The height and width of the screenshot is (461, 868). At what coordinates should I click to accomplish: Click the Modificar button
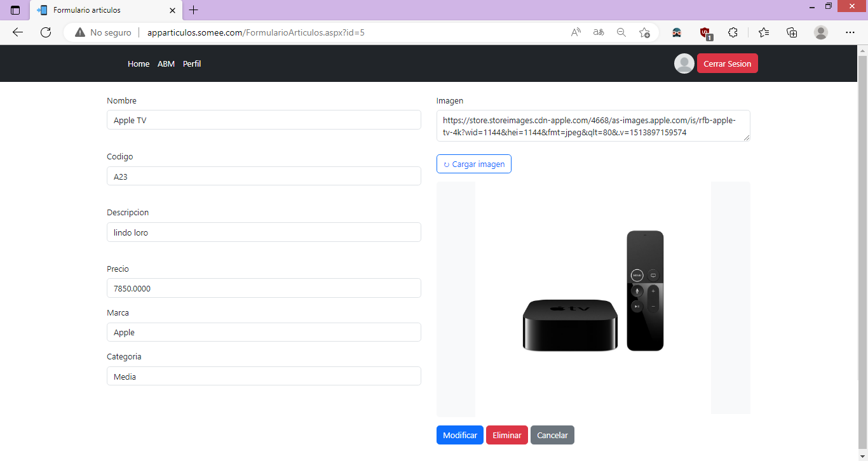click(x=460, y=435)
